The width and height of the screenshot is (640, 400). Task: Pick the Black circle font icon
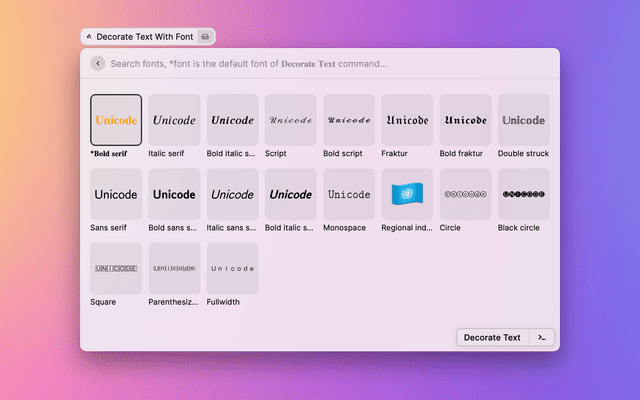click(523, 194)
